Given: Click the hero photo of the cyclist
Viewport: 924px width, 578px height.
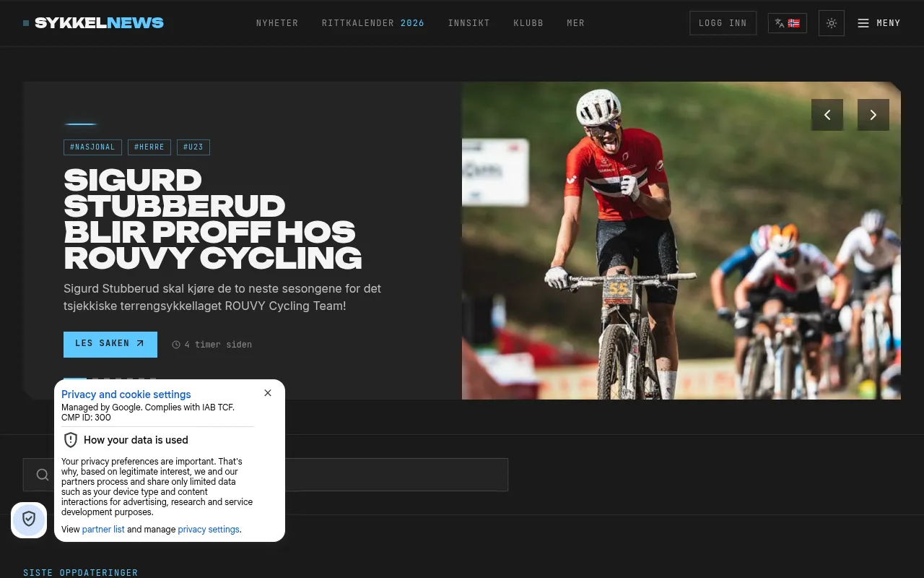Looking at the screenshot, I should [x=681, y=241].
